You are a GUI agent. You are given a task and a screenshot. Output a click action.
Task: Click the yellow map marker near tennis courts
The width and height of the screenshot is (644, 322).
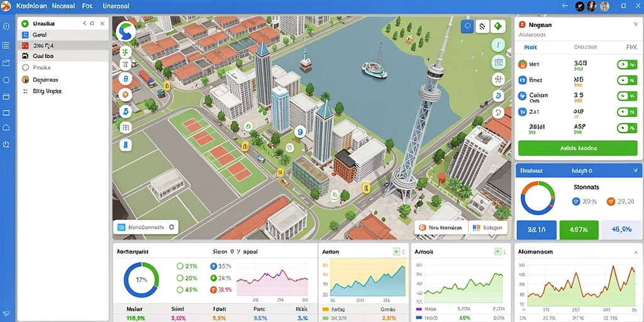pos(246,145)
